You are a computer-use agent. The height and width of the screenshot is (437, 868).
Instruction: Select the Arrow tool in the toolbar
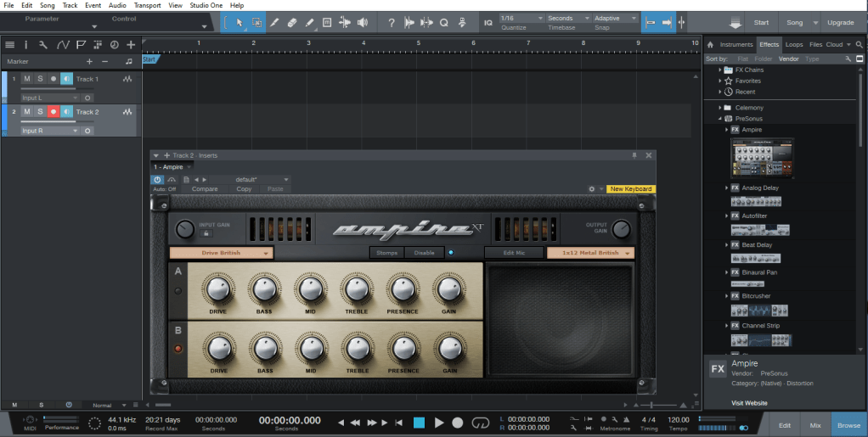(239, 23)
